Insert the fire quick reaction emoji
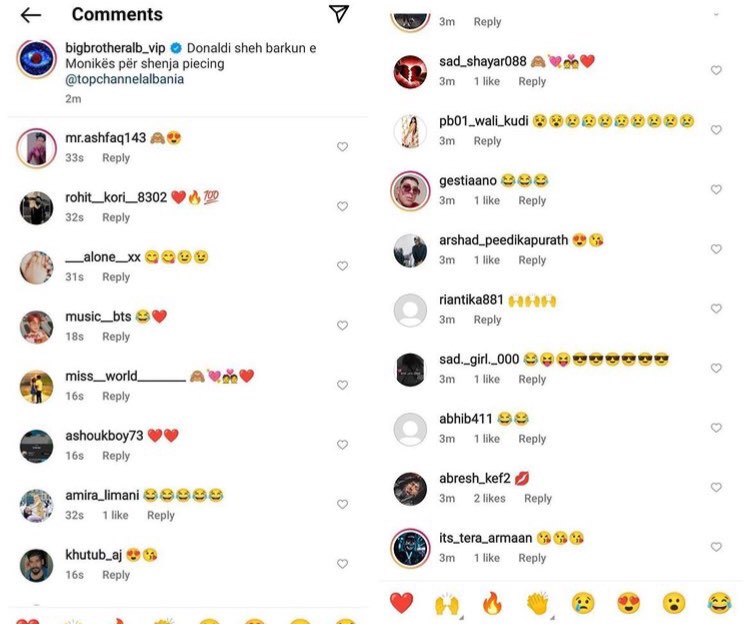This screenshot has height=624, width=750. [492, 602]
